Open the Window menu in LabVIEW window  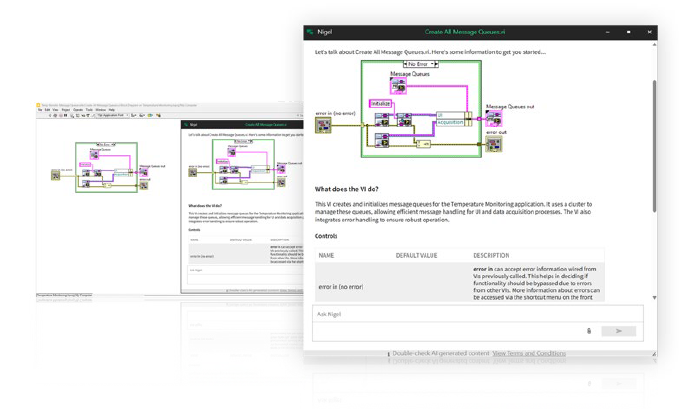click(x=101, y=110)
